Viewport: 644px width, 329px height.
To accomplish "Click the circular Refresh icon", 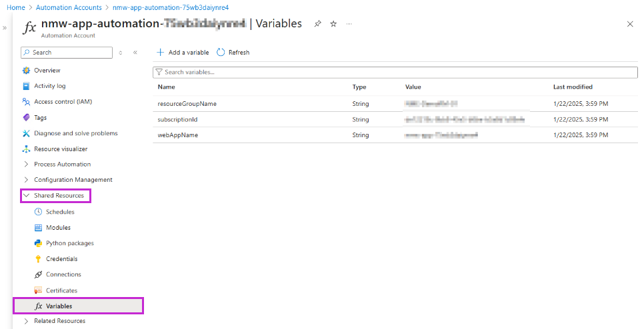I will [x=221, y=52].
